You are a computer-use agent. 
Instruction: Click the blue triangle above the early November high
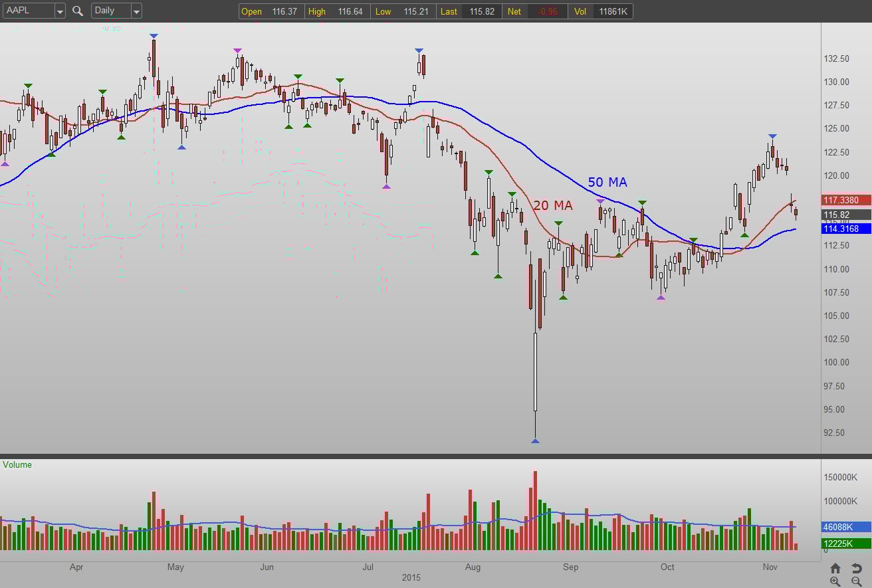(772, 136)
